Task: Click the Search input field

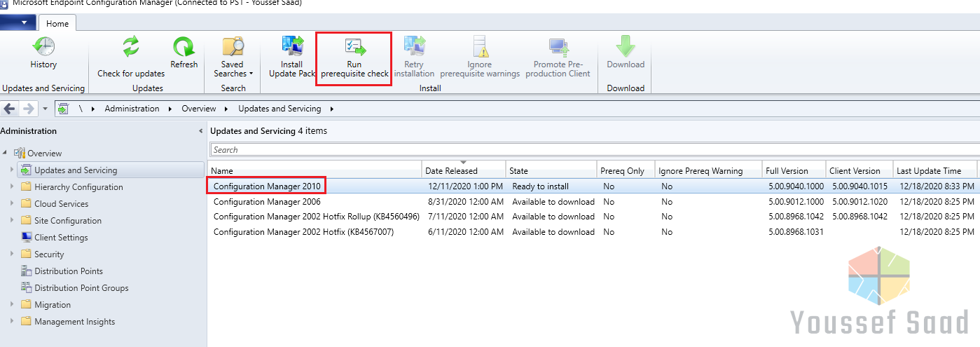Action: (x=594, y=149)
